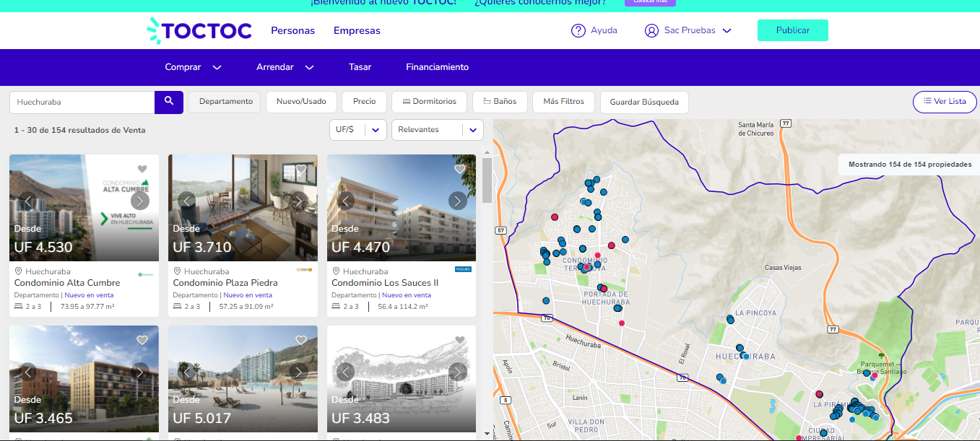Click the Conocer más banner button

click(x=651, y=2)
